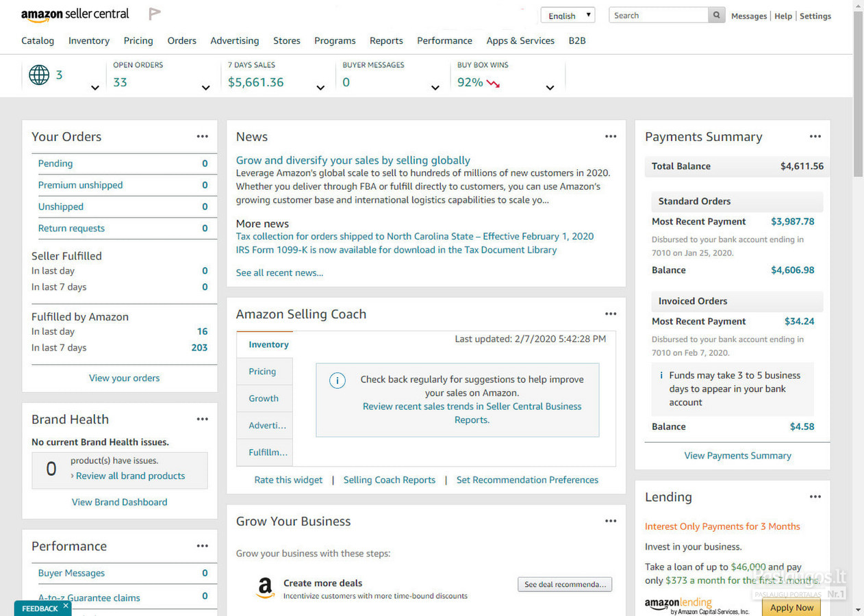Expand the 7 Days Sales dropdown arrow
The image size is (864, 616).
pos(320,88)
